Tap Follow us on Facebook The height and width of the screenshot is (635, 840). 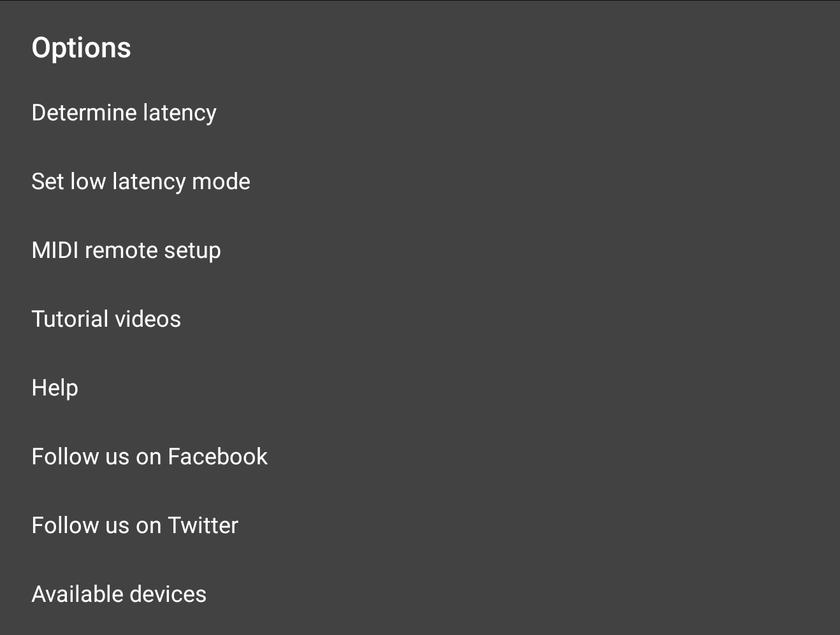(x=150, y=457)
